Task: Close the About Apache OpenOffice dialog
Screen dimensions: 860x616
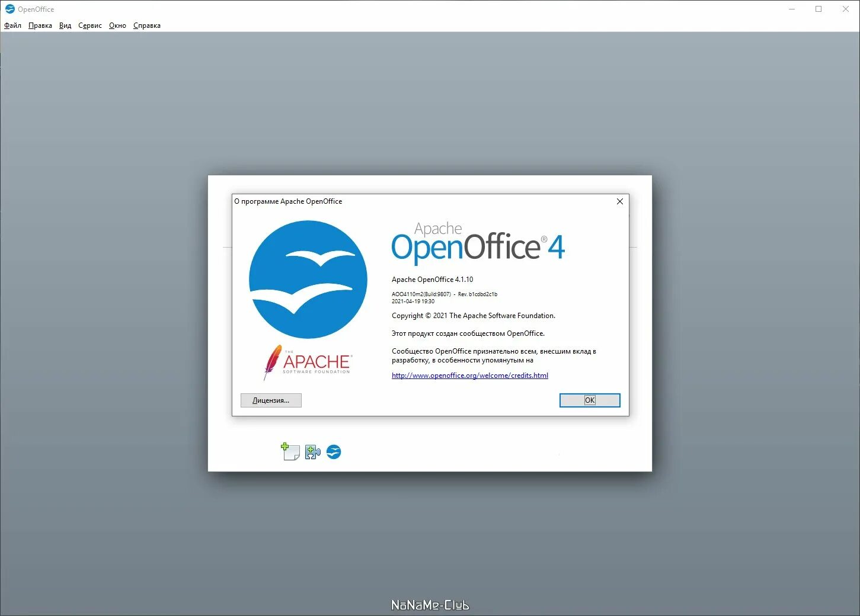Action: point(619,201)
